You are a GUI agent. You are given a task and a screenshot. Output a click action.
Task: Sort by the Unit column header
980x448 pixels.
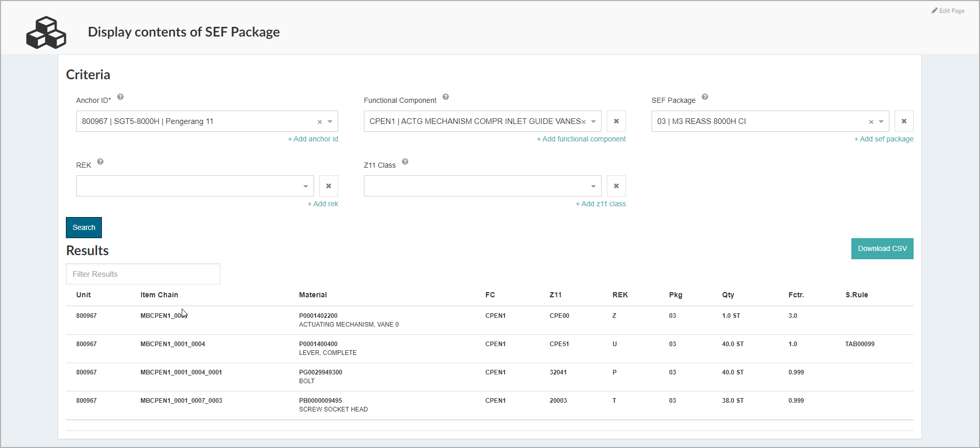click(x=83, y=295)
